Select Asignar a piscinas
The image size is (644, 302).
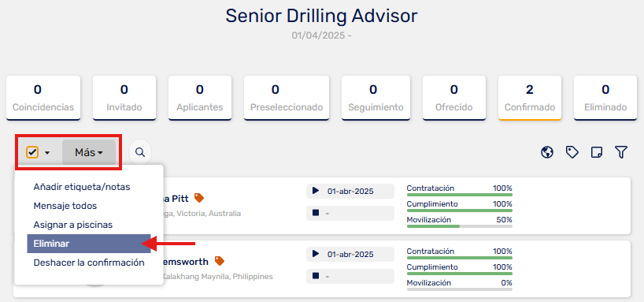[x=73, y=225]
